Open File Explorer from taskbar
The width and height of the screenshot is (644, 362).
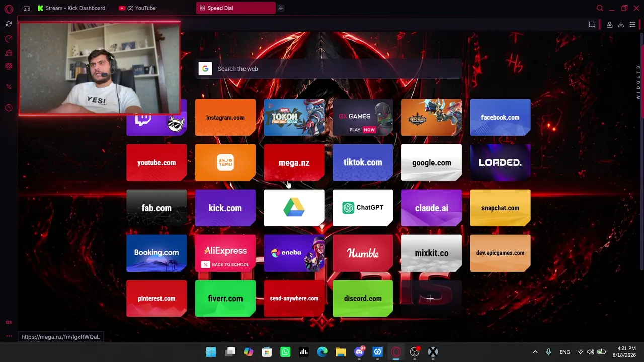tap(341, 352)
